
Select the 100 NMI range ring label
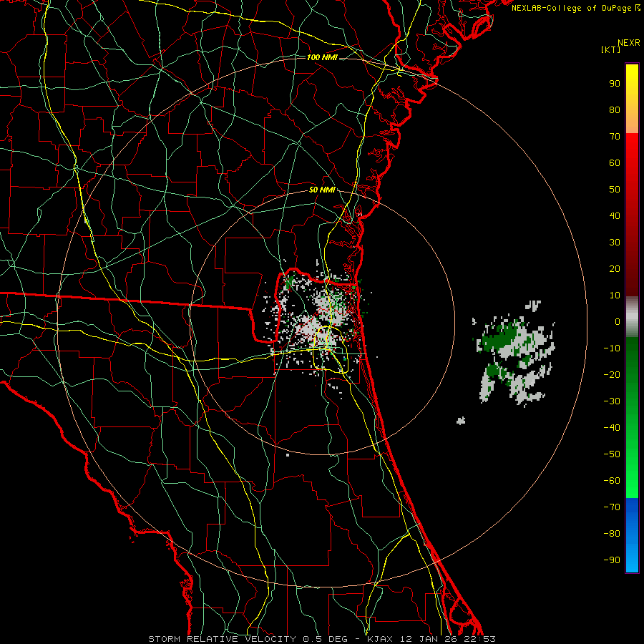[x=322, y=57]
